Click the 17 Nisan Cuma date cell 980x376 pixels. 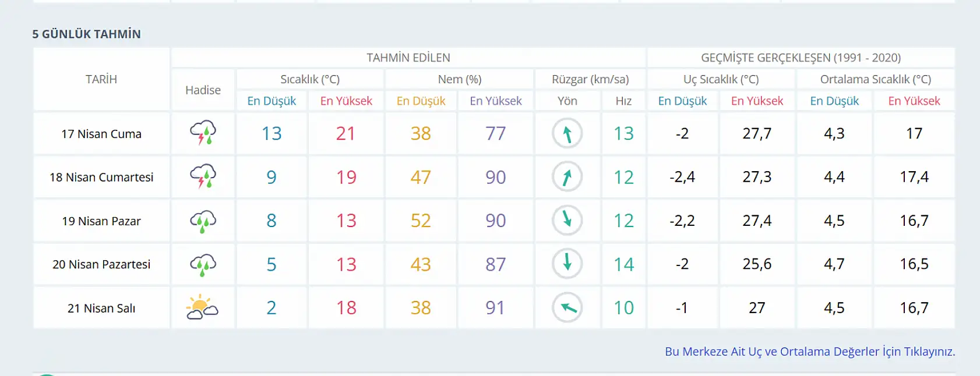click(x=101, y=134)
